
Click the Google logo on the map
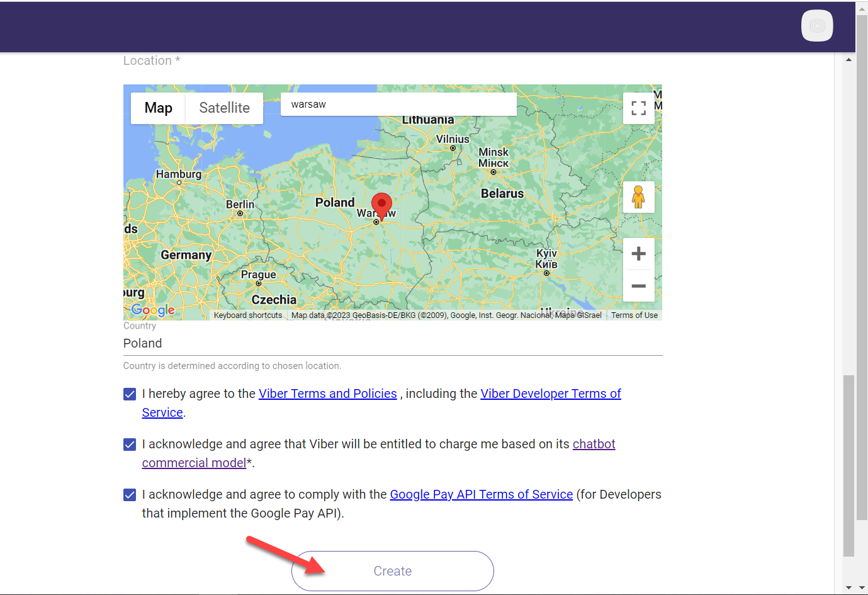point(153,310)
